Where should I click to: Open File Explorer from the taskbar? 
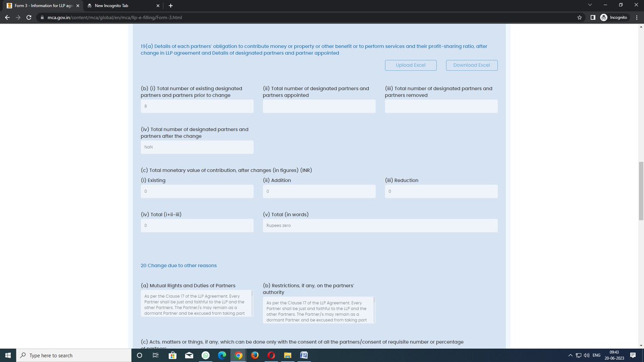pos(287,356)
